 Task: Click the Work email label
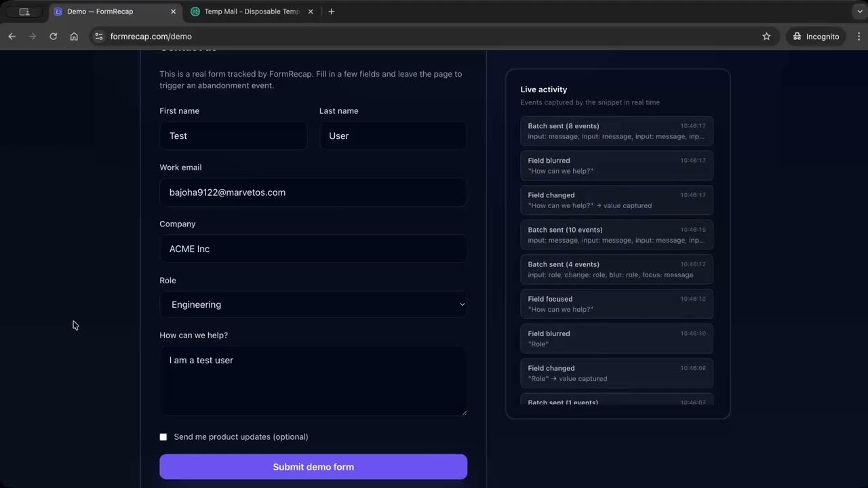tap(180, 167)
